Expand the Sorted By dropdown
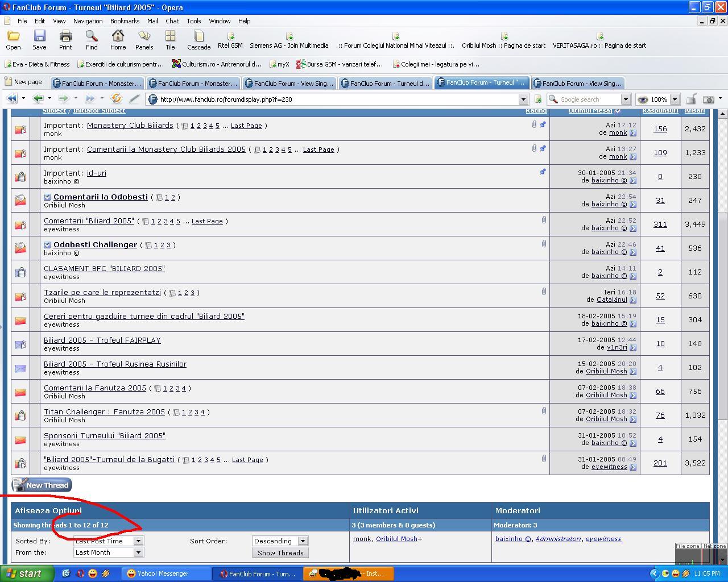Image resolution: width=728 pixels, height=582 pixels. pos(138,541)
